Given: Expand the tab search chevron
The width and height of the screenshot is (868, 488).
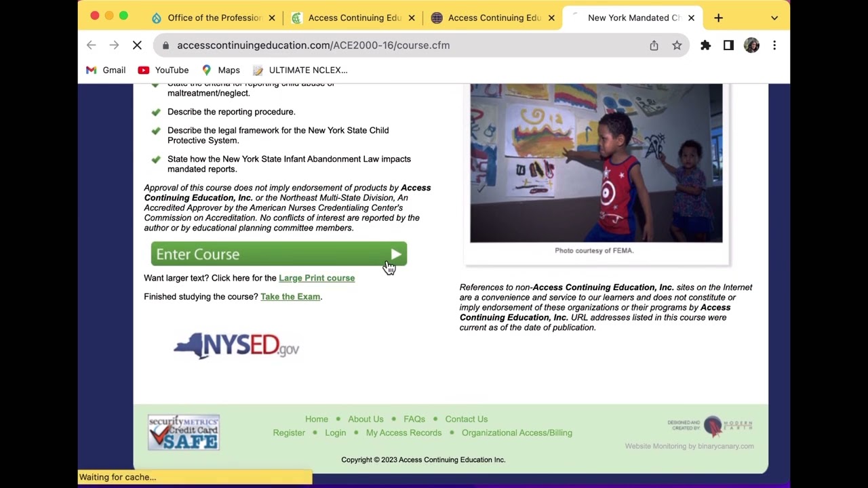Looking at the screenshot, I should (774, 18).
